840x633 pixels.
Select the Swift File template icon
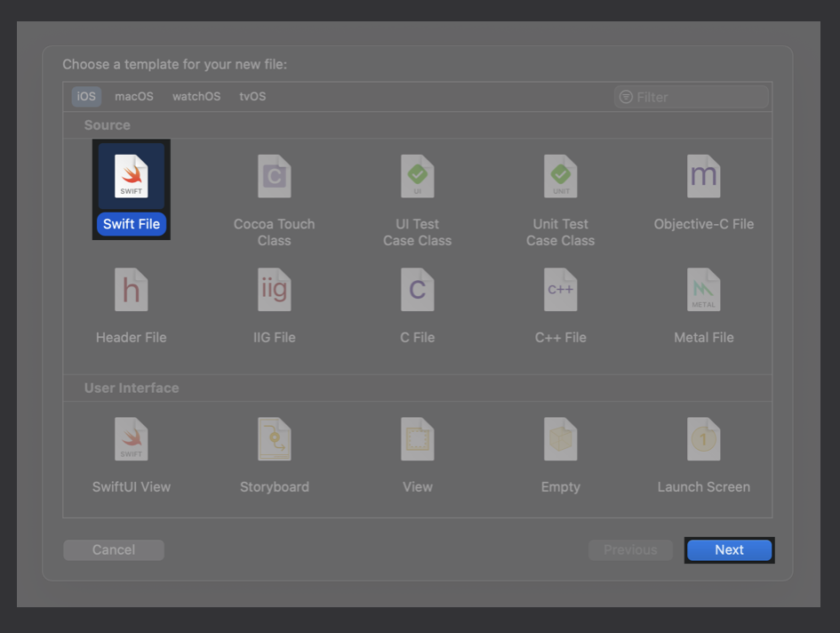tap(132, 176)
